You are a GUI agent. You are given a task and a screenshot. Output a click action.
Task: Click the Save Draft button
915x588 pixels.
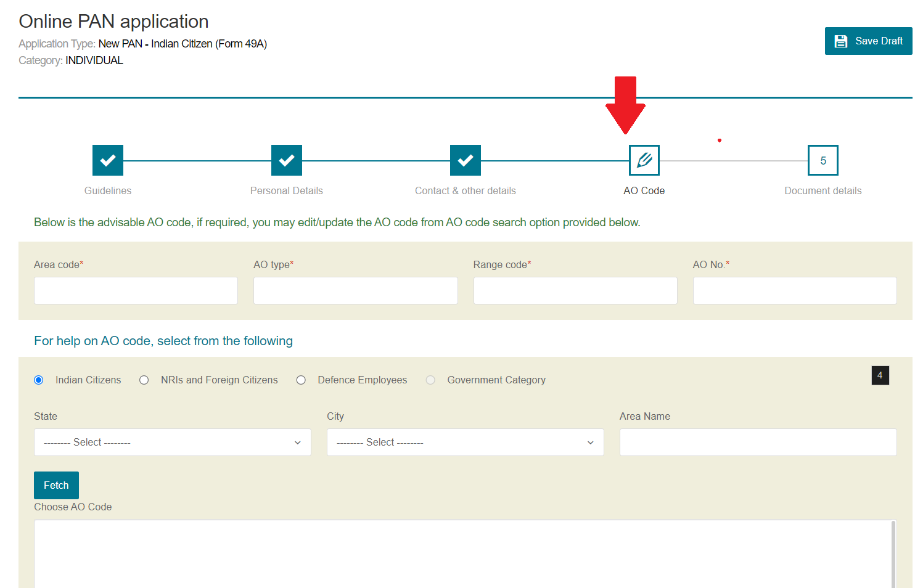(868, 41)
